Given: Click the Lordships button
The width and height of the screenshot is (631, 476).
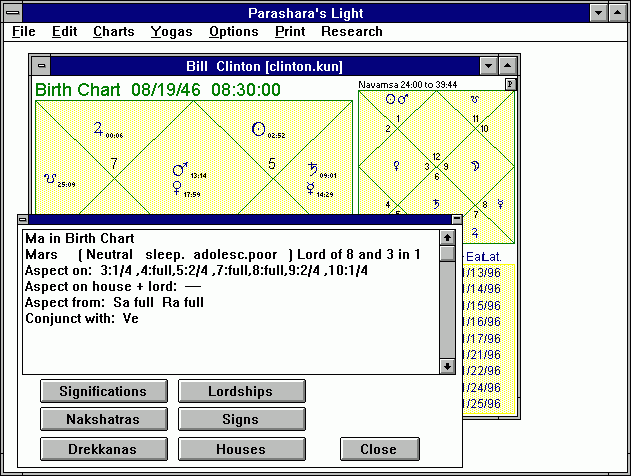Looking at the screenshot, I should (241, 391).
